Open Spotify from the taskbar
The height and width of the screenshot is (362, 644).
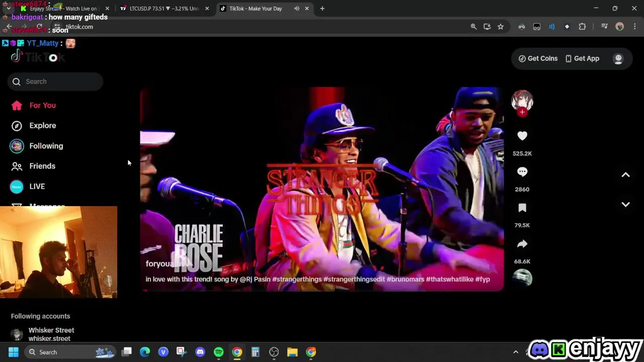pyautogui.click(x=218, y=352)
